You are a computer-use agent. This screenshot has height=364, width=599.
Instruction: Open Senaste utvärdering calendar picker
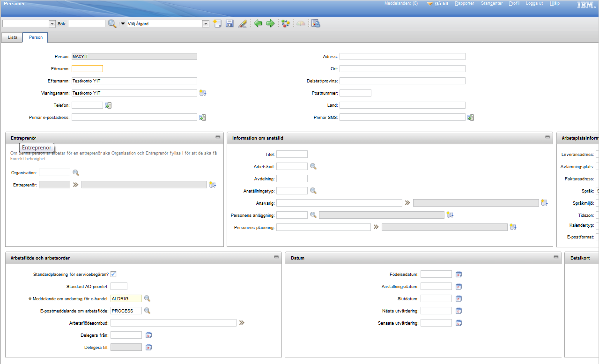coord(459,323)
